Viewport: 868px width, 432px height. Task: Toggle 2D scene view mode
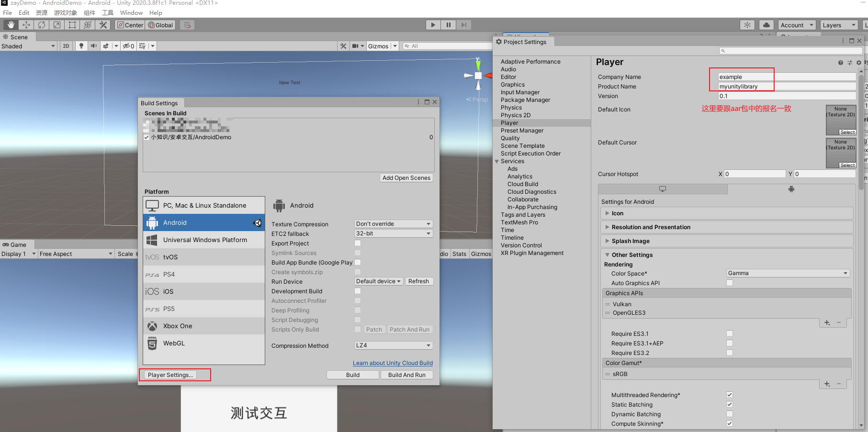(x=66, y=46)
